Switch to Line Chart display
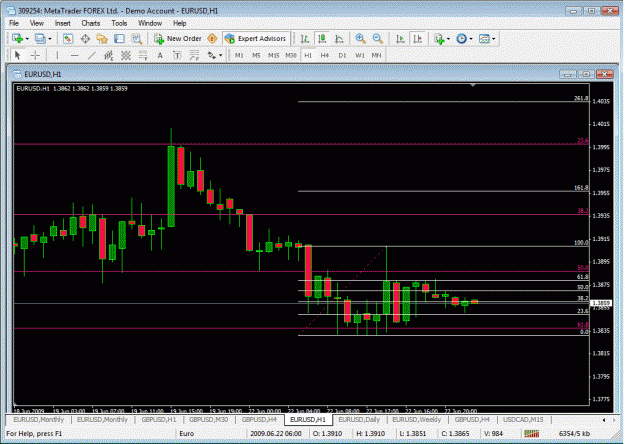The image size is (625, 444). pos(339,39)
